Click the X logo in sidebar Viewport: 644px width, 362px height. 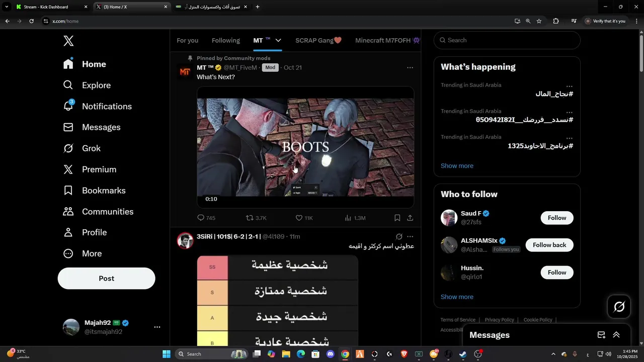pos(68,41)
